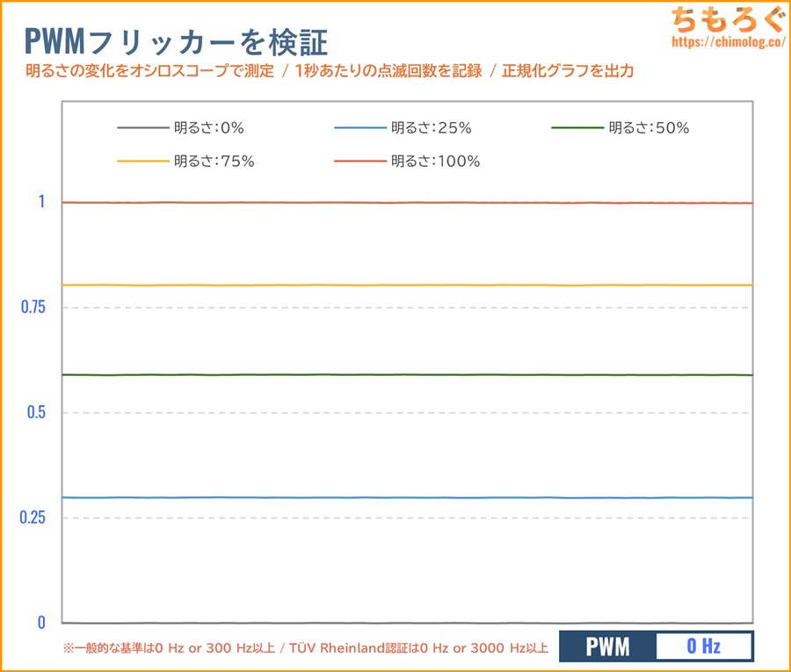Image resolution: width=791 pixels, height=672 pixels.
Task: Click the y-axis label 0.75
Action: 33,307
